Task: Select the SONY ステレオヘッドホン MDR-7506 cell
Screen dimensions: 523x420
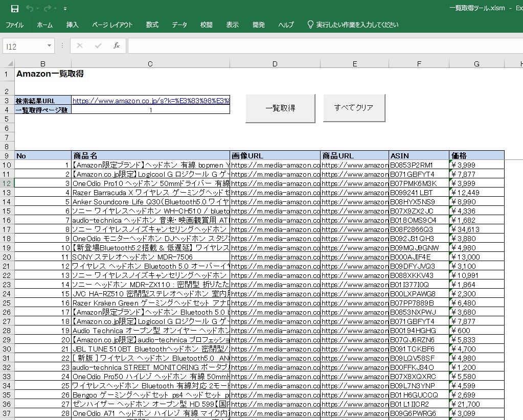Action: (150, 257)
